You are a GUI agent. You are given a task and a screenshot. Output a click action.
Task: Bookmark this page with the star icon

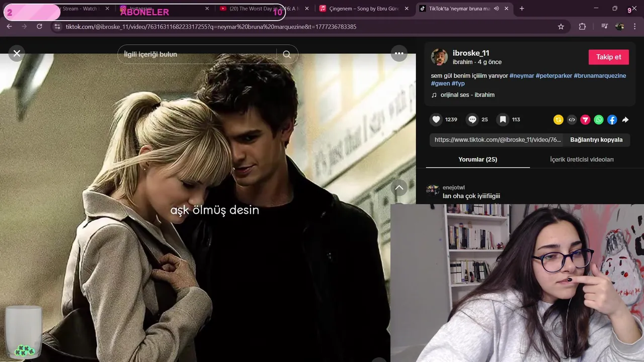click(x=561, y=27)
